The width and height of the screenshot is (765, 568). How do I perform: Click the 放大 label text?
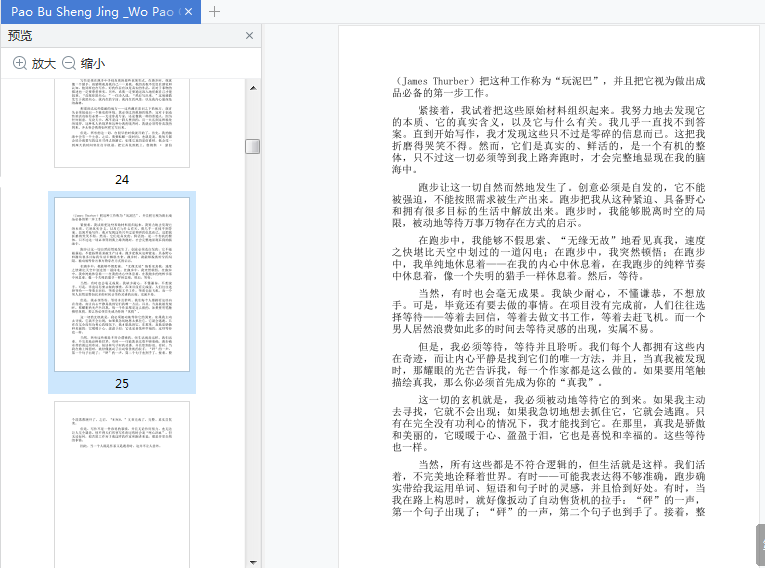[44, 63]
